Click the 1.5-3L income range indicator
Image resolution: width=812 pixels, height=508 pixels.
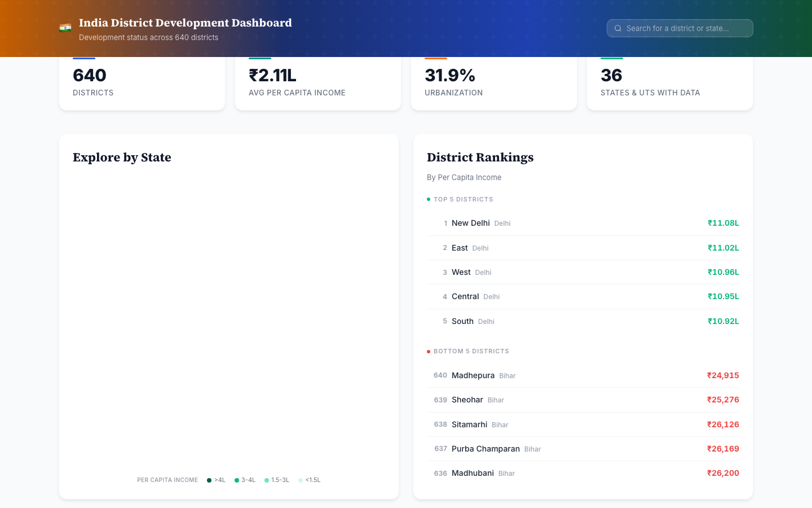(x=277, y=480)
